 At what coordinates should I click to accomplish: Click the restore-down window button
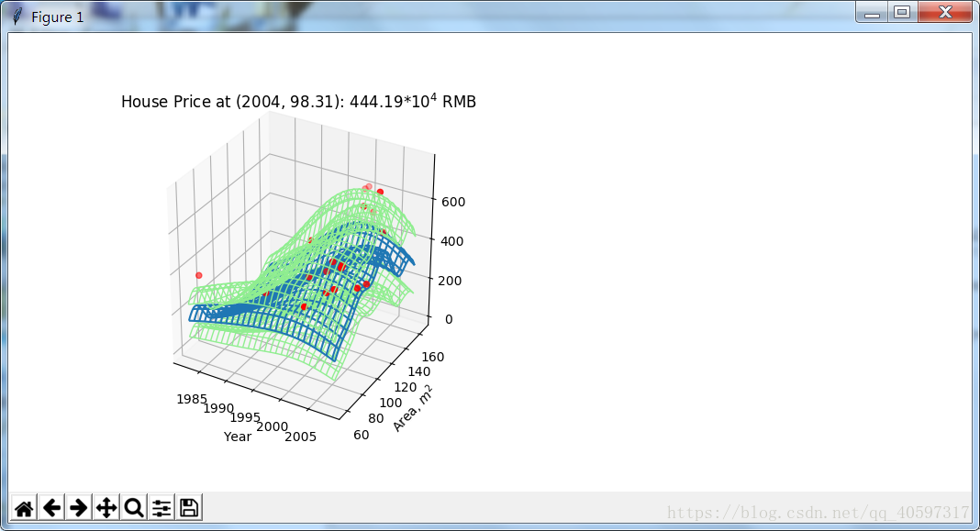coord(903,13)
